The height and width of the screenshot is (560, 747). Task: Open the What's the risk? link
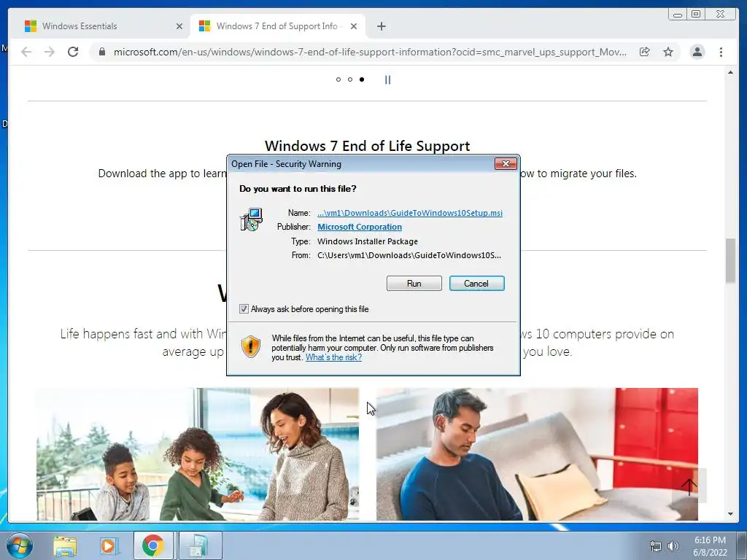pyautogui.click(x=333, y=357)
